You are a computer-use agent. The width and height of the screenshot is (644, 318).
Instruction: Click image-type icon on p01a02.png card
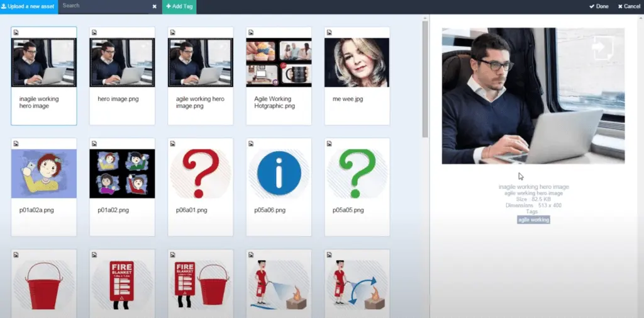pyautogui.click(x=94, y=144)
